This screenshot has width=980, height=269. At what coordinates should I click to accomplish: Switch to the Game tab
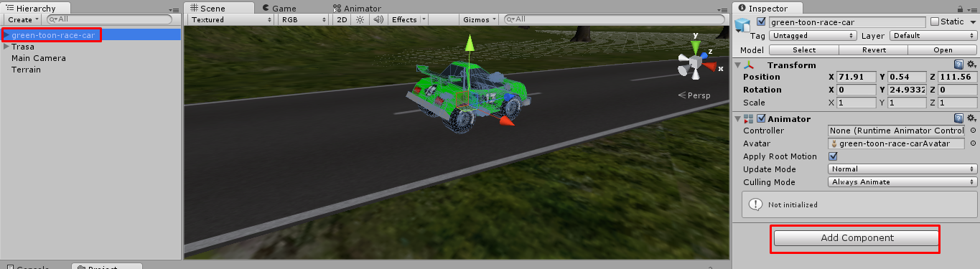(279, 8)
